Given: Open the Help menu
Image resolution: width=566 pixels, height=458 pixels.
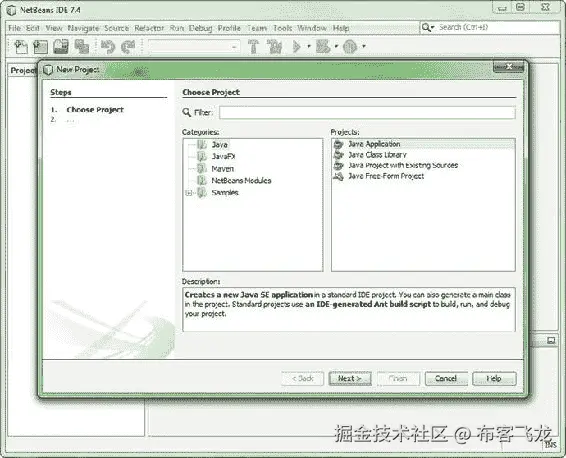Looking at the screenshot, I should tap(341, 28).
